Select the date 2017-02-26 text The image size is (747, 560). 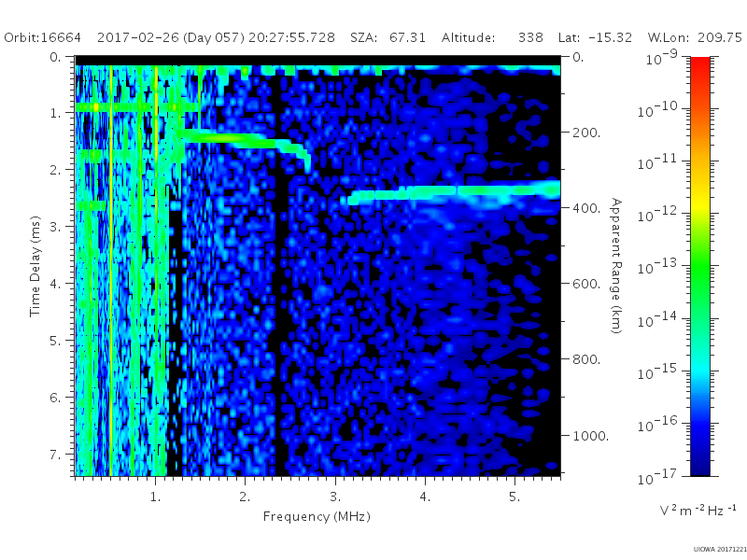tap(137, 37)
